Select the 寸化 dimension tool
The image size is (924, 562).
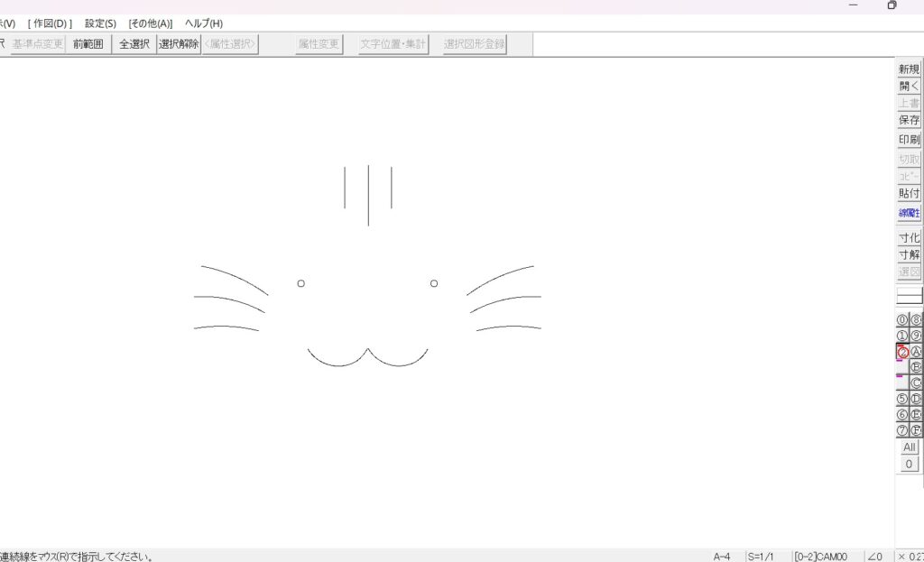tap(909, 238)
